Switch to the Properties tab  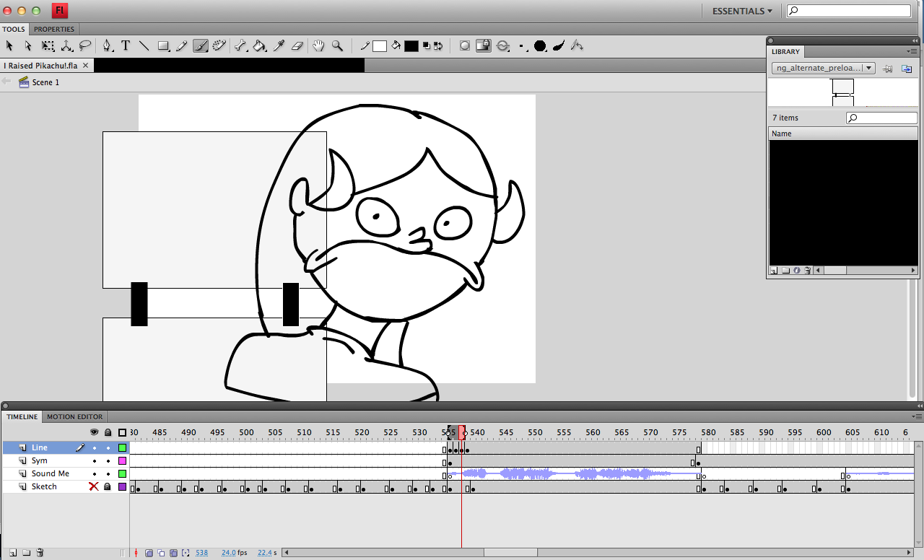(54, 30)
